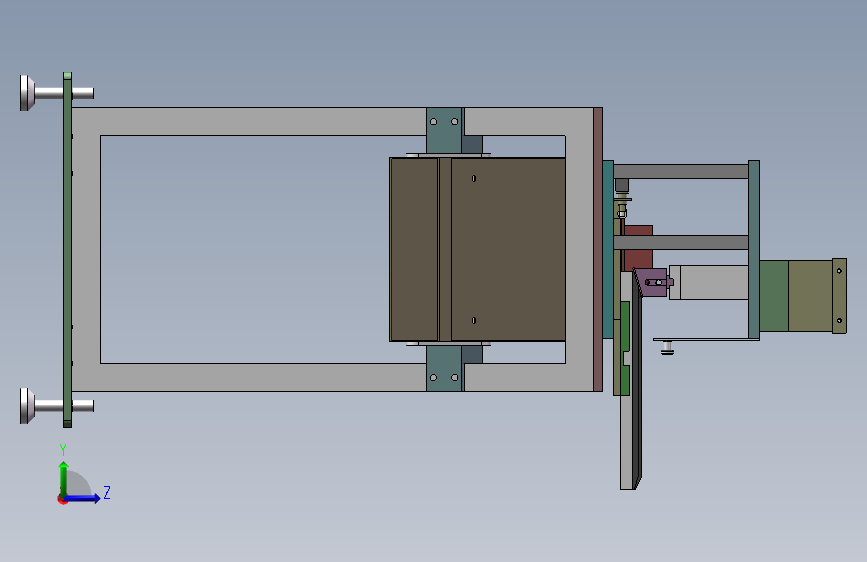Select the olive motor body on the far right

[810, 296]
